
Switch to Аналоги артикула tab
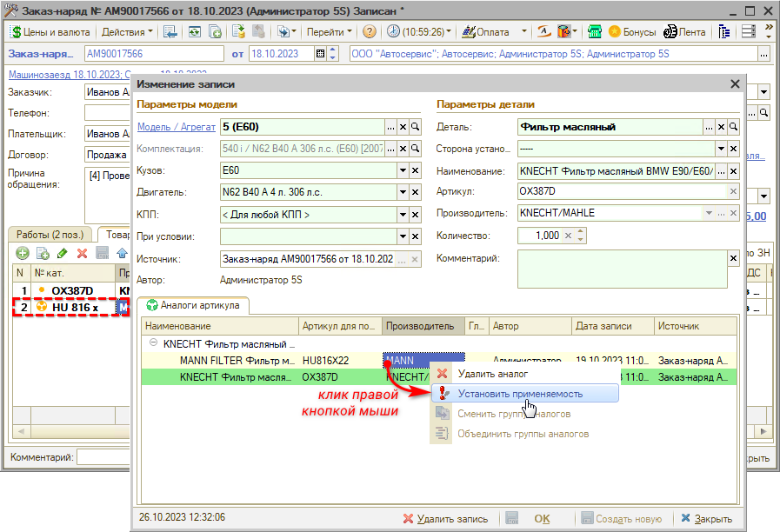193,305
